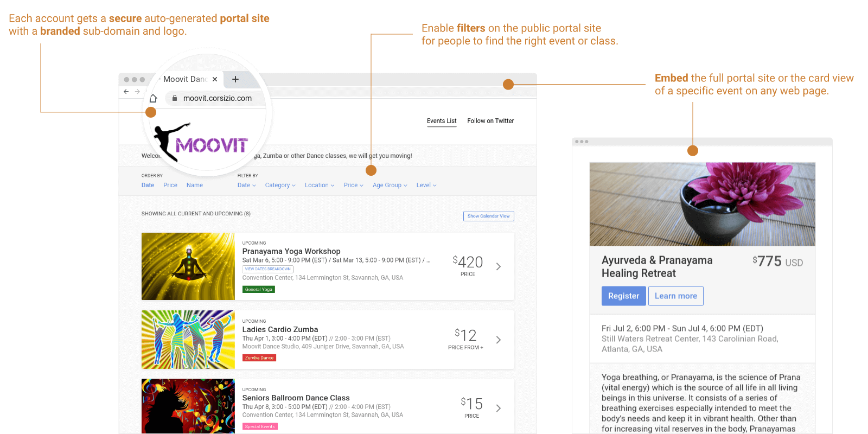Click the Fri Jul 2 retreat date text

(x=682, y=328)
